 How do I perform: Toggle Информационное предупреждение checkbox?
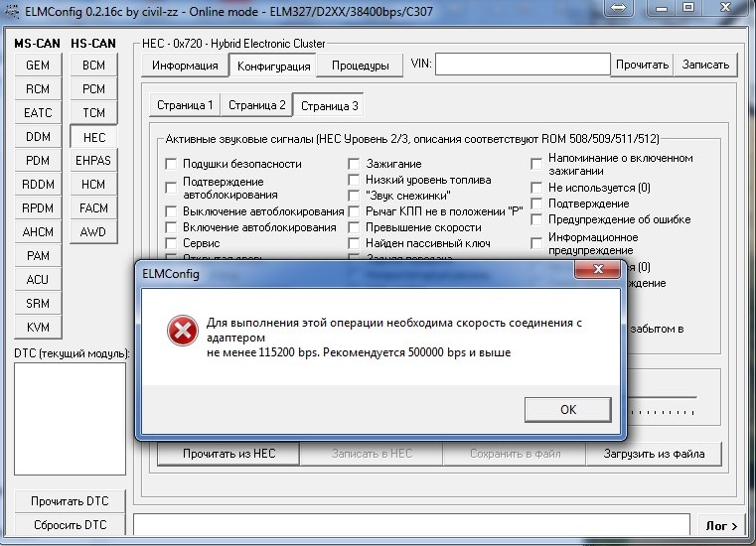[x=536, y=243]
